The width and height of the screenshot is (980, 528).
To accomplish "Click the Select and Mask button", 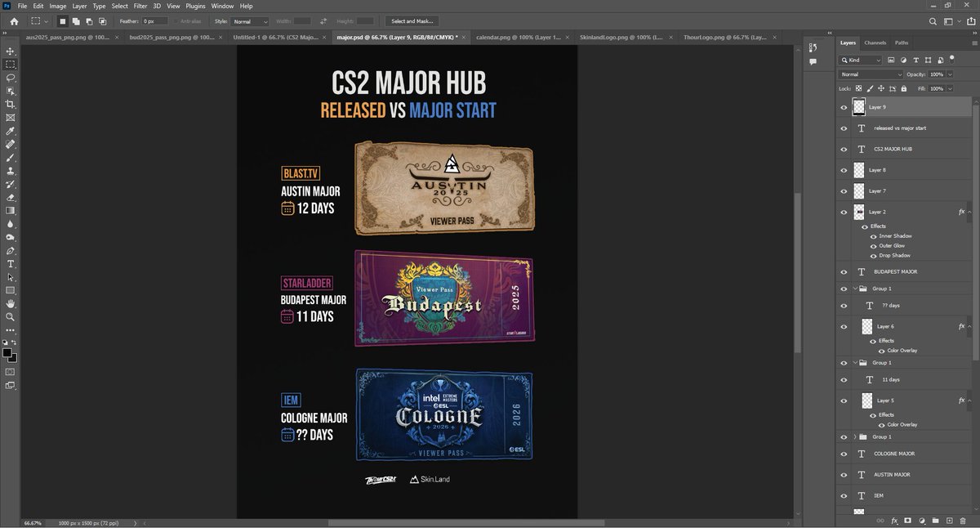I will click(412, 21).
